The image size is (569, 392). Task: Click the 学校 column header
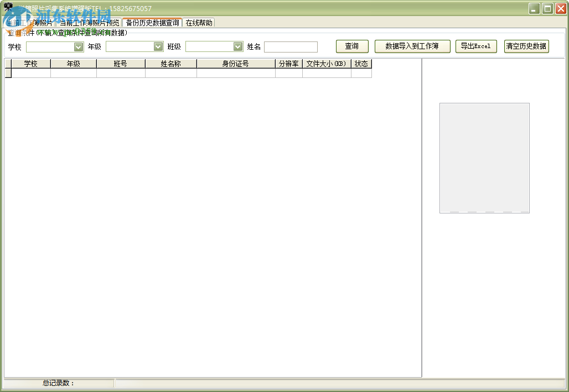click(30, 64)
